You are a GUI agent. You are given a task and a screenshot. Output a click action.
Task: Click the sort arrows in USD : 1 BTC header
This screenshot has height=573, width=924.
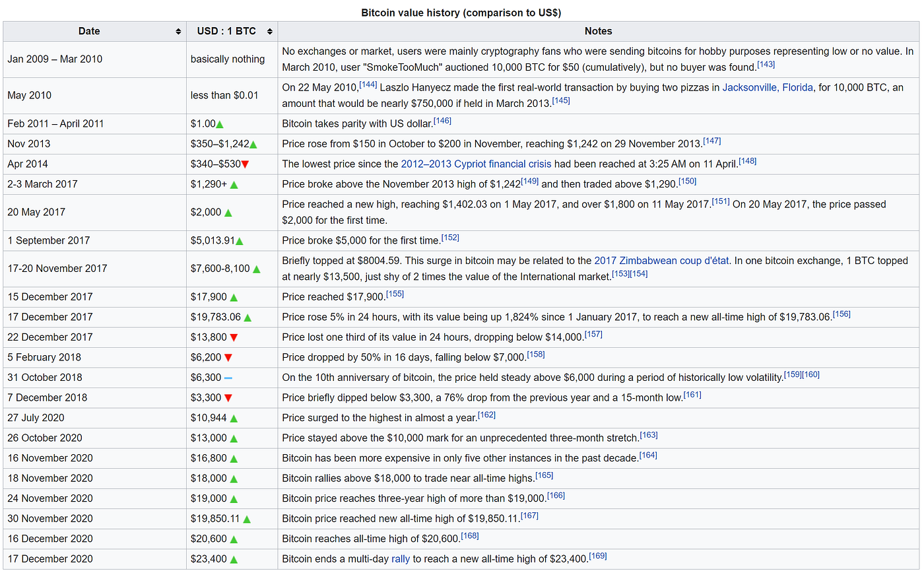coord(270,32)
